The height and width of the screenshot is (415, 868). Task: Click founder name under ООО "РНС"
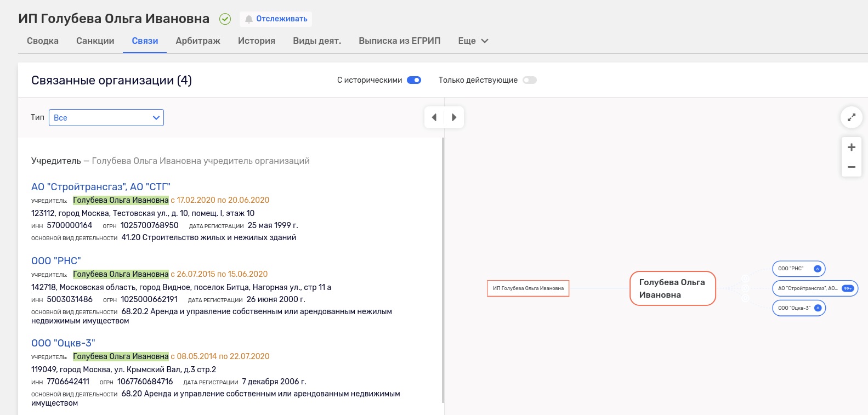pos(121,274)
